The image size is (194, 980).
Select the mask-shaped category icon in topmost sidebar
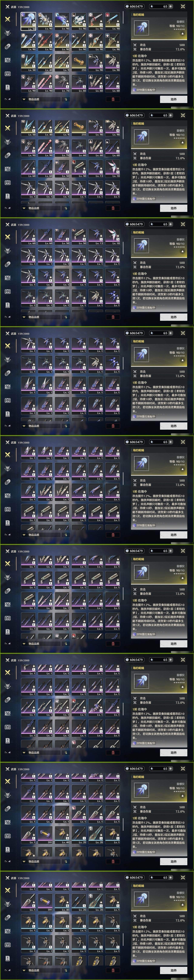point(7,74)
